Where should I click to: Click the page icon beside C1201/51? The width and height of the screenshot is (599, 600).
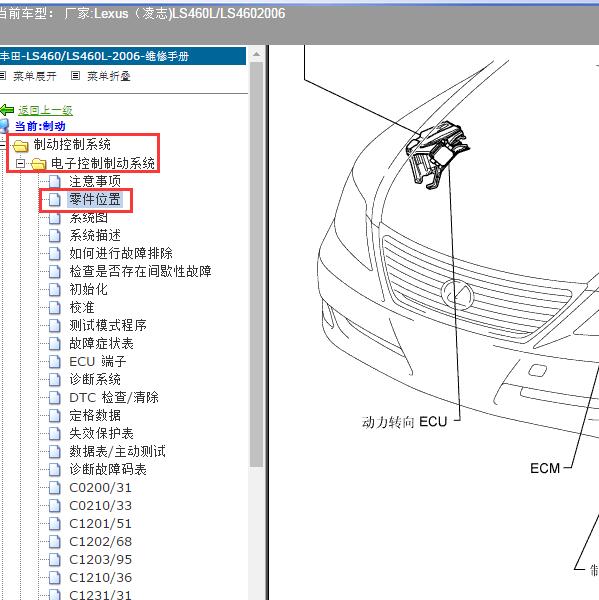point(55,523)
